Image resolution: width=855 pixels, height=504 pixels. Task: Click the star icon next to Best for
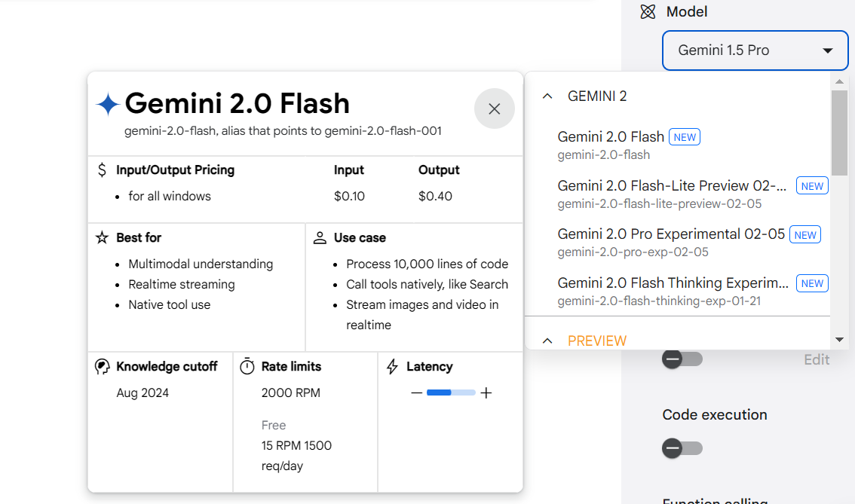click(x=102, y=237)
